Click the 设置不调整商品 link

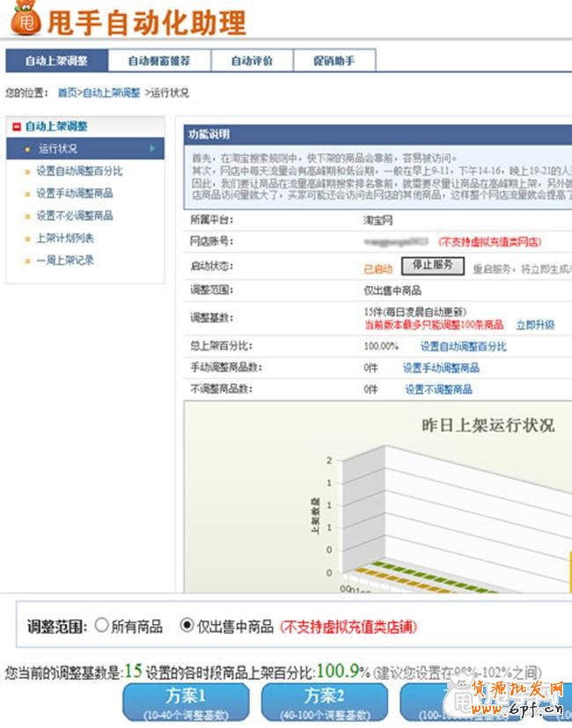[439, 389]
